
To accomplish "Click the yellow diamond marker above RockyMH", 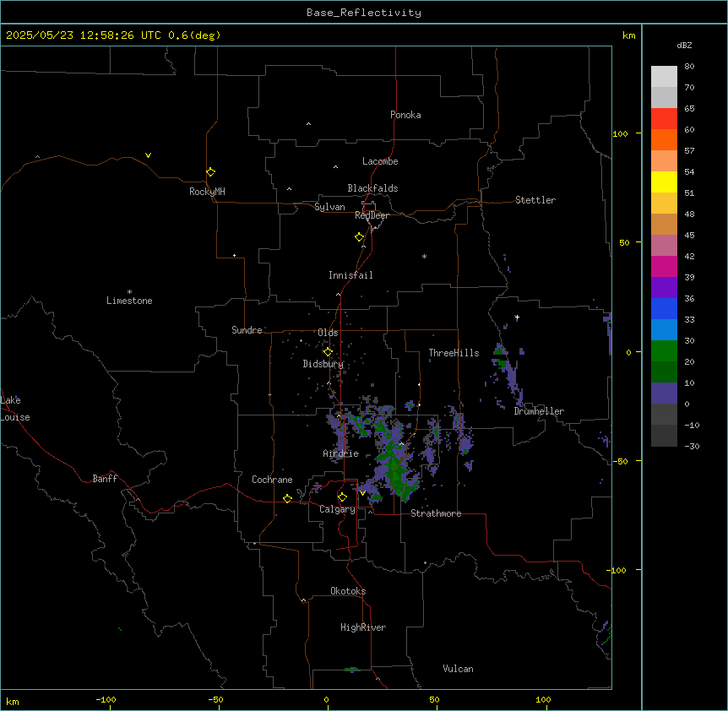I will [211, 171].
